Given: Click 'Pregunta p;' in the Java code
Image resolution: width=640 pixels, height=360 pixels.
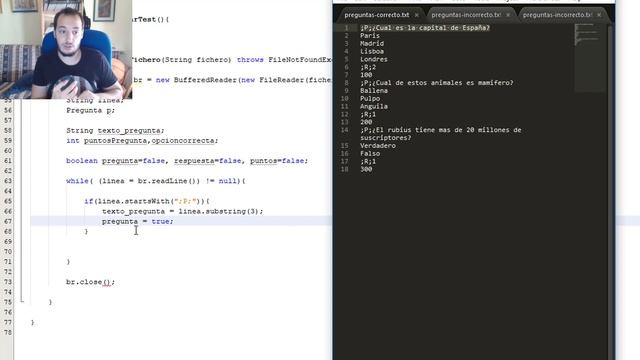Looking at the screenshot, I should point(91,110).
